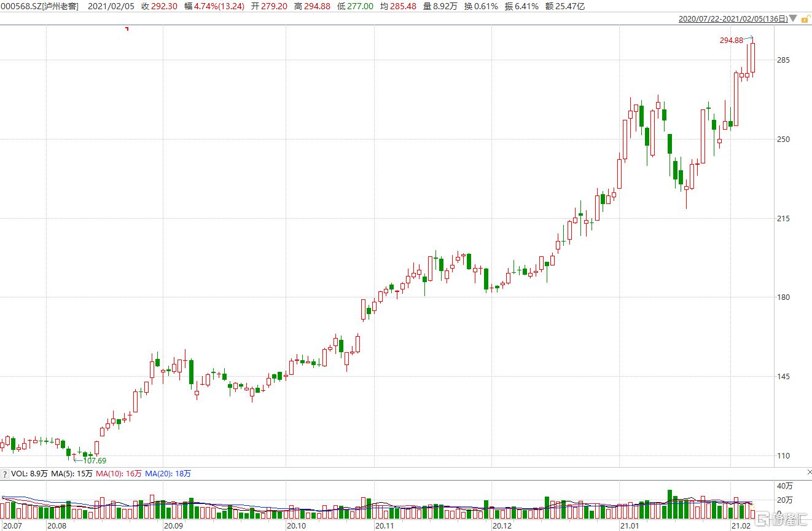
Task: Click the change value 幅 4.74%(13.24)
Action: tap(214, 6)
